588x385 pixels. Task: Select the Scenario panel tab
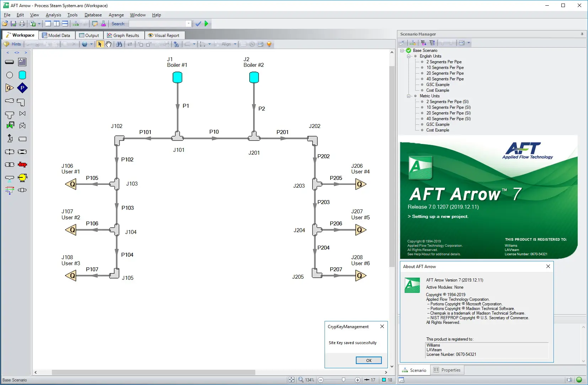(x=414, y=370)
